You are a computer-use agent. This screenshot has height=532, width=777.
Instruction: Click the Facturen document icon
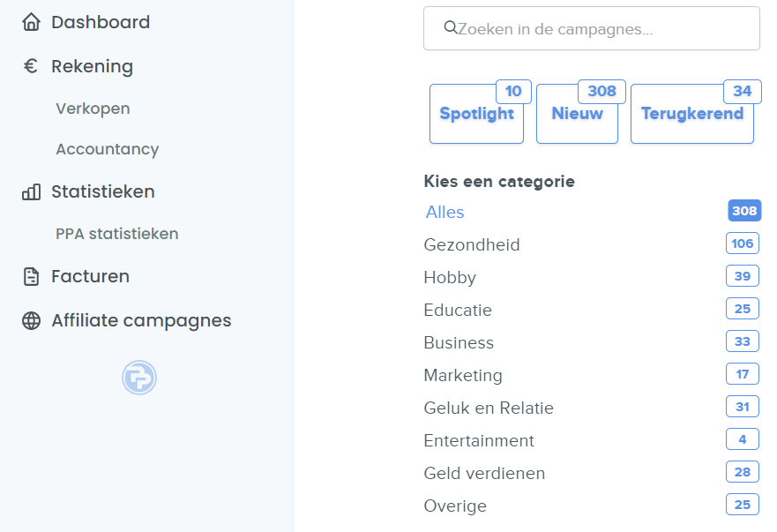point(31,277)
